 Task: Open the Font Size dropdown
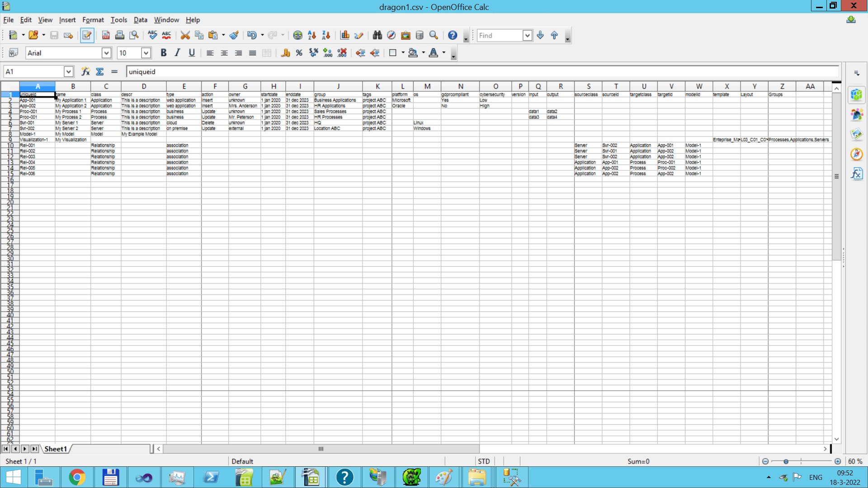click(x=146, y=53)
